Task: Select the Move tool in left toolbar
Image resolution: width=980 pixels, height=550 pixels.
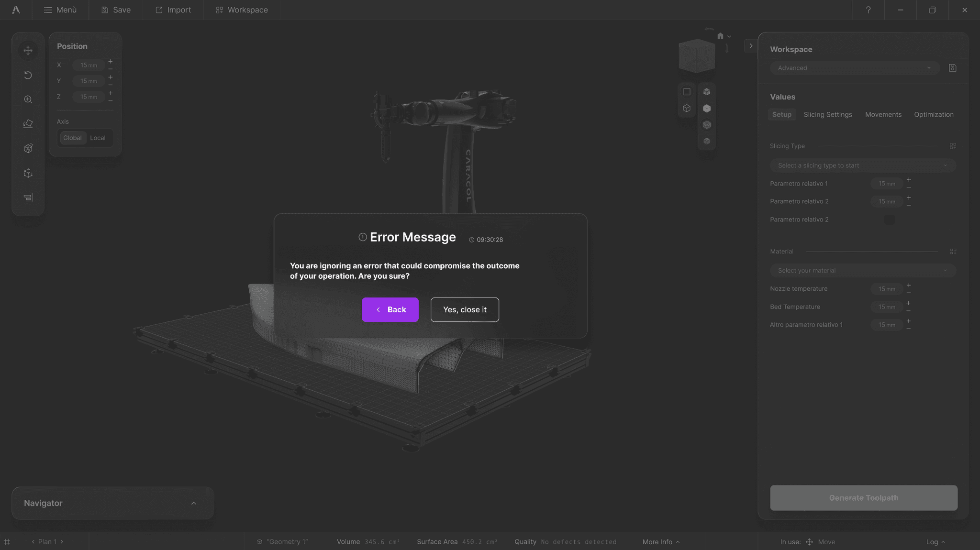Action: 28,51
